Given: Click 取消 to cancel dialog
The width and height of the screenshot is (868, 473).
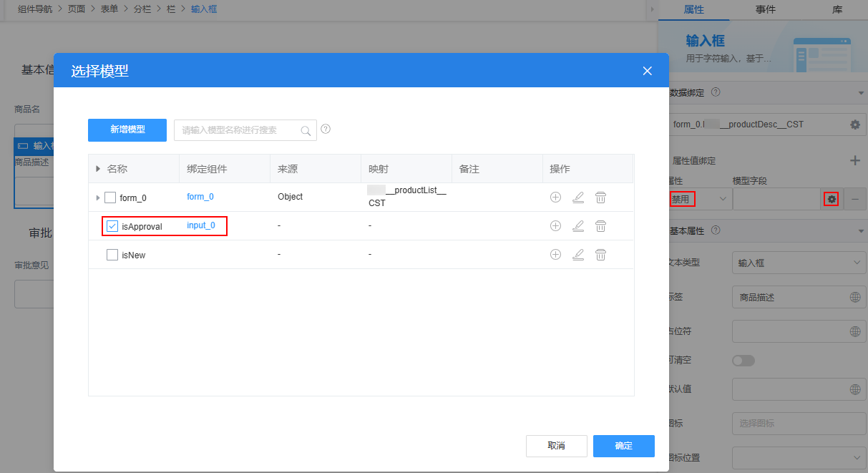Looking at the screenshot, I should pos(557,446).
